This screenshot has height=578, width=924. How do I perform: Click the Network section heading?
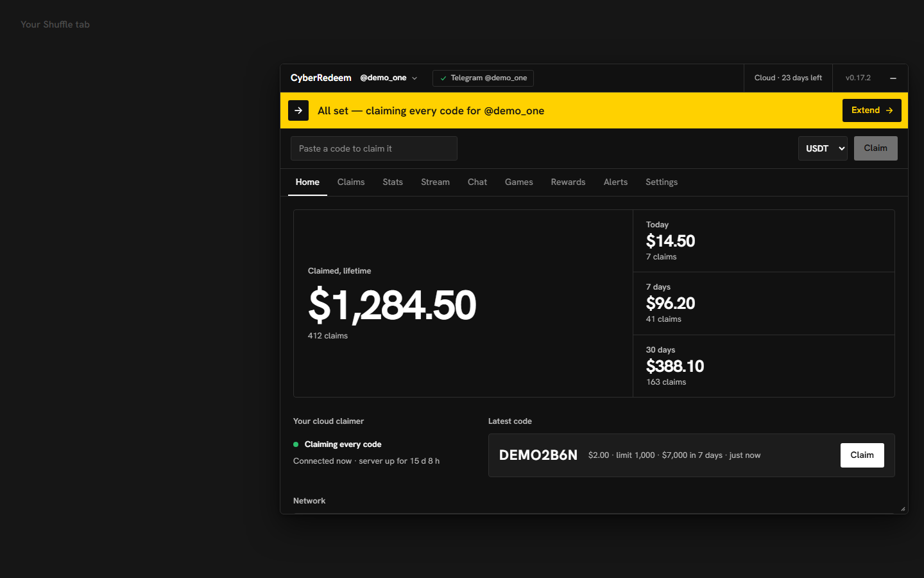pyautogui.click(x=309, y=501)
